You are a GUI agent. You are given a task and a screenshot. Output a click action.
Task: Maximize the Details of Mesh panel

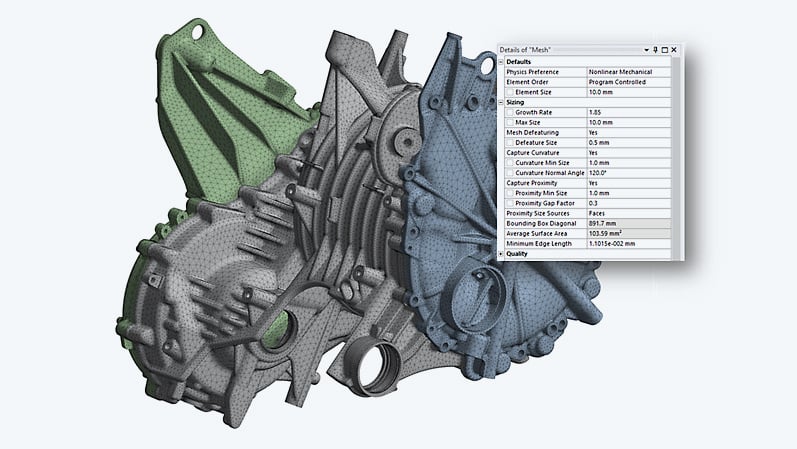pyautogui.click(x=664, y=49)
